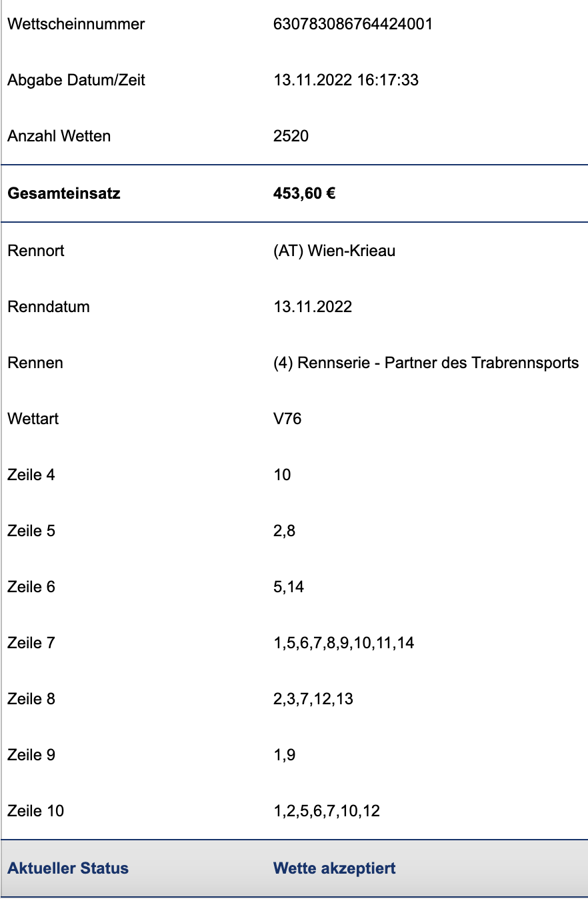Click the Wettscheinnummer label
Screen dimensions: 588x899
[x=76, y=24]
